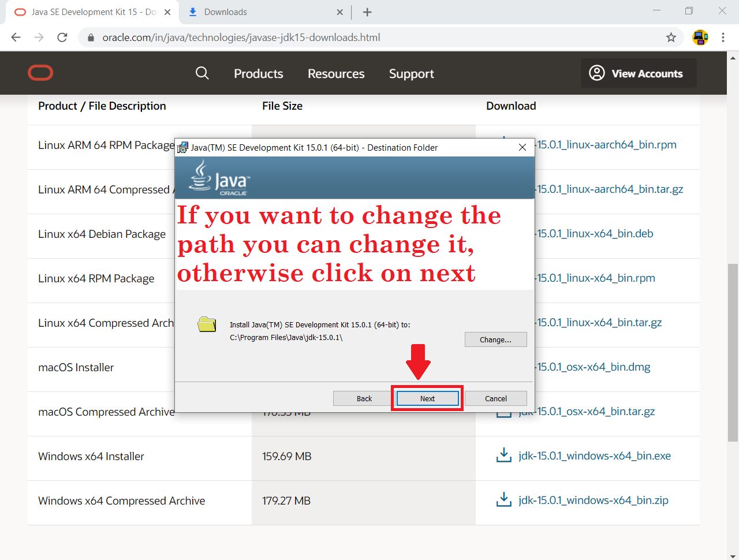This screenshot has height=560, width=739.
Task: Click the View Accounts button
Action: click(x=639, y=73)
